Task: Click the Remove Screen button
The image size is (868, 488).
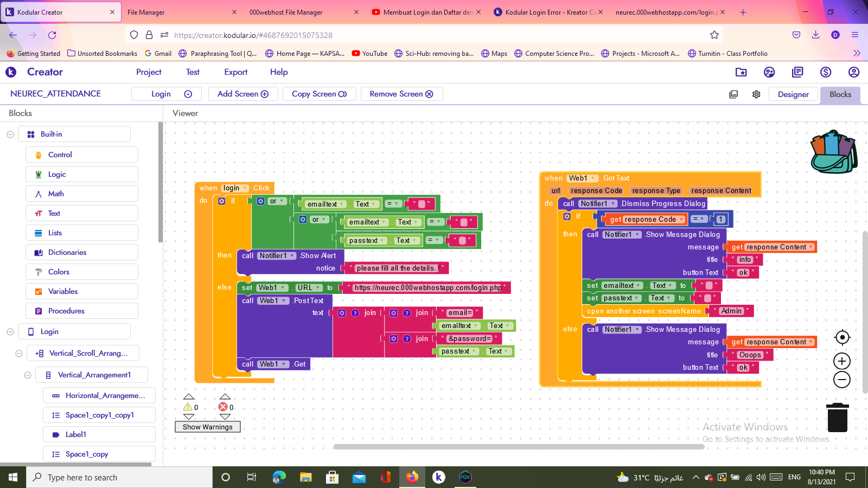Action: [x=401, y=94]
